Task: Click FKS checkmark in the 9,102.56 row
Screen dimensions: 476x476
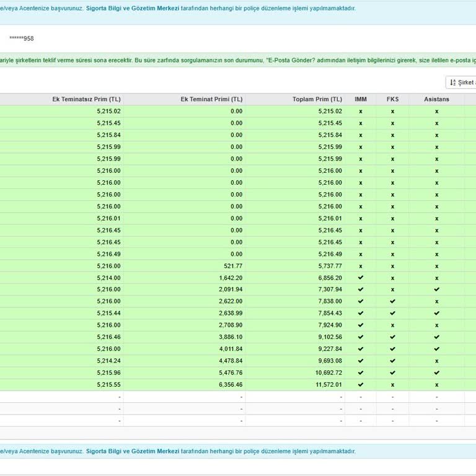Action: [x=392, y=337]
